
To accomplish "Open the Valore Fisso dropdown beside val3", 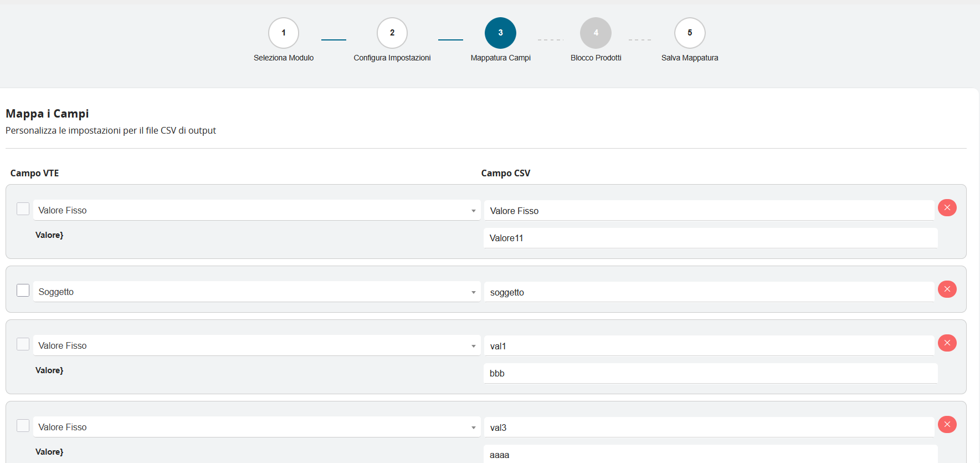I will tap(256, 428).
